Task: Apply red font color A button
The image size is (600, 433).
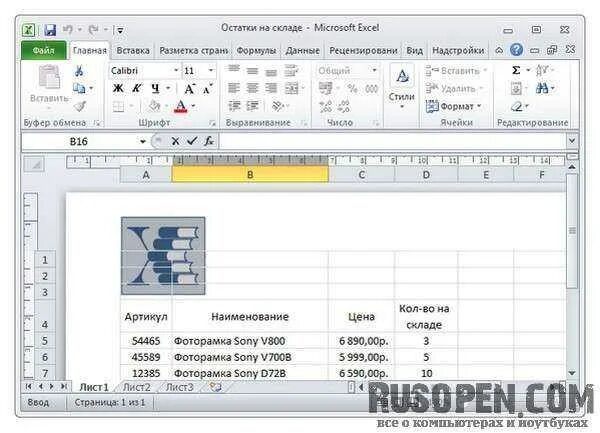Action: 181,106
